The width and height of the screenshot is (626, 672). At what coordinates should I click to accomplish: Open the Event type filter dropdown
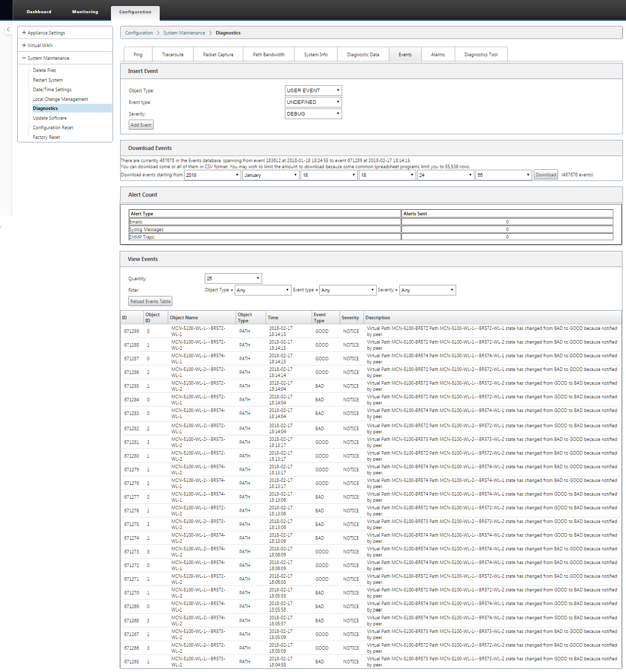click(x=348, y=290)
